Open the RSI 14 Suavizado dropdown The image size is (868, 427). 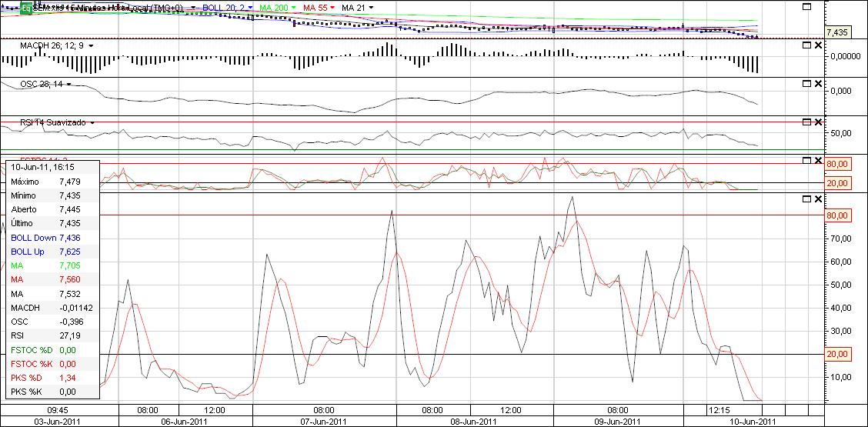(92, 122)
